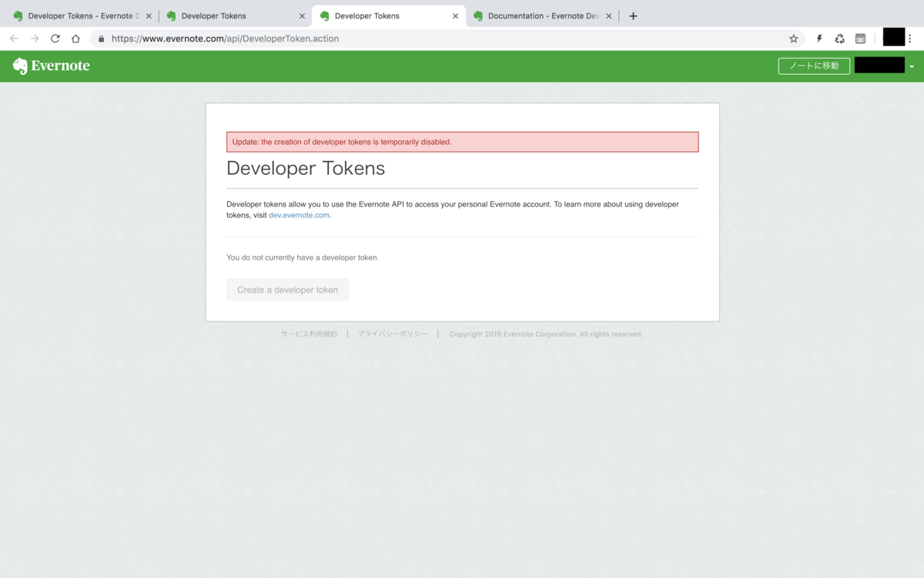Click the browser profile avatar in toolbar
924x578 pixels.
(x=894, y=37)
